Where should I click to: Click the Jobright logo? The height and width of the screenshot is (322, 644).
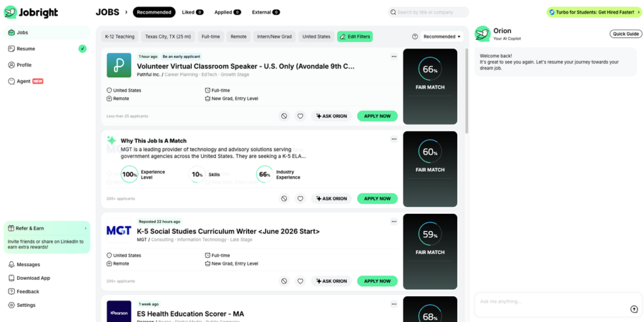31,13
